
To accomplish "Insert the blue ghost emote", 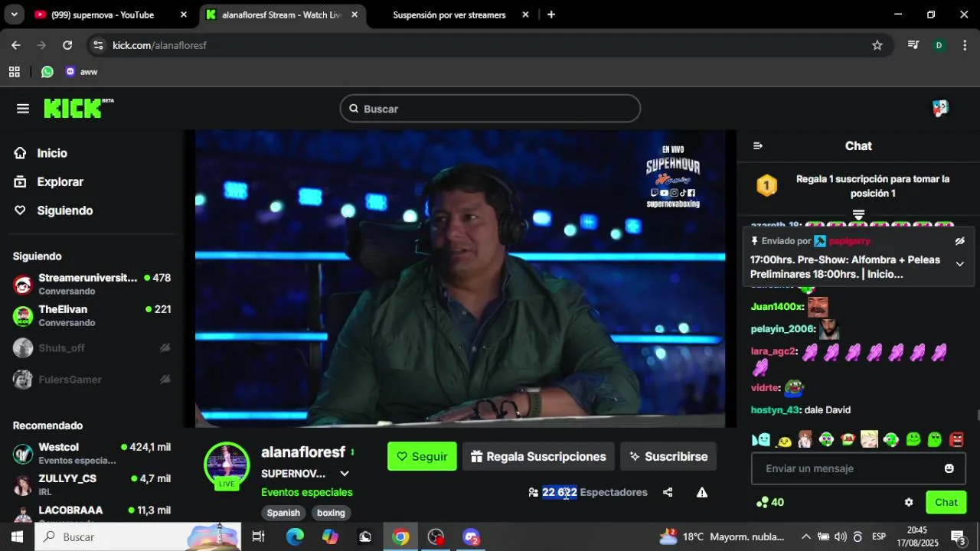I will point(760,439).
